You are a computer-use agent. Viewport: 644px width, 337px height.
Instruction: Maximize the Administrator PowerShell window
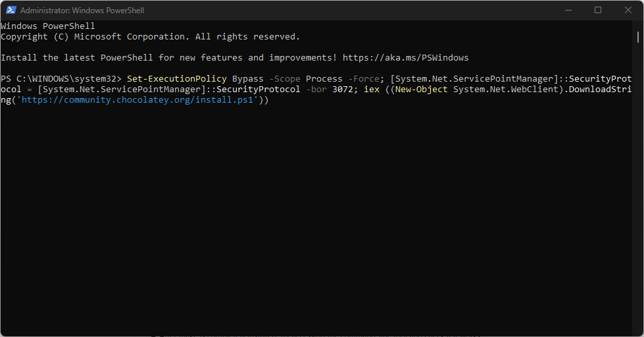(x=598, y=11)
